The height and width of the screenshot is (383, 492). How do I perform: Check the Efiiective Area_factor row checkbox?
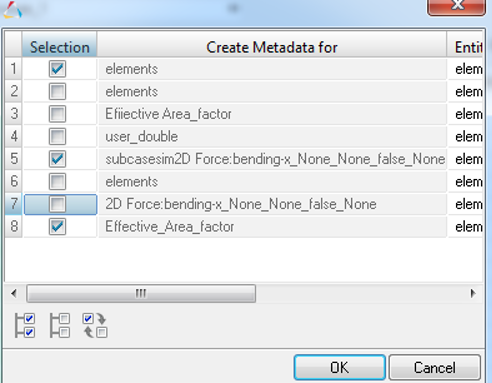57,114
